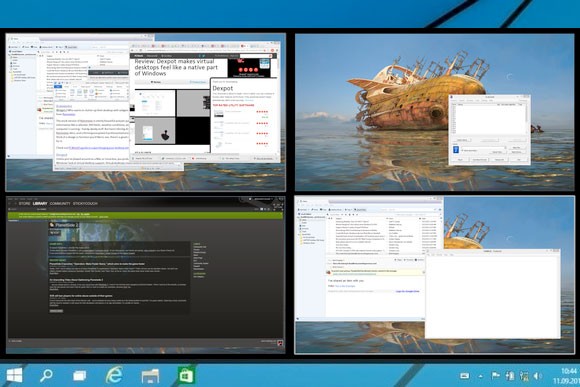
Task: Click the small dialog window on shipwreck desktop
Action: 489,130
